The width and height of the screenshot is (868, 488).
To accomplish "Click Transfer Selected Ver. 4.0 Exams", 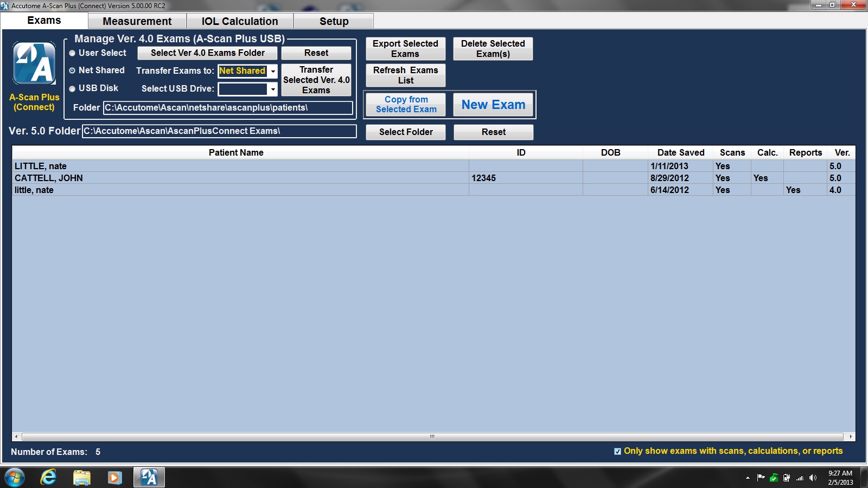I will point(316,80).
